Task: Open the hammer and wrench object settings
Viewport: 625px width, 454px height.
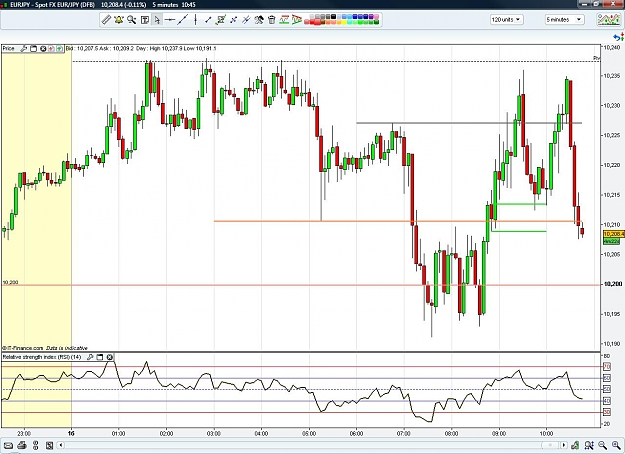Action: tap(259, 20)
